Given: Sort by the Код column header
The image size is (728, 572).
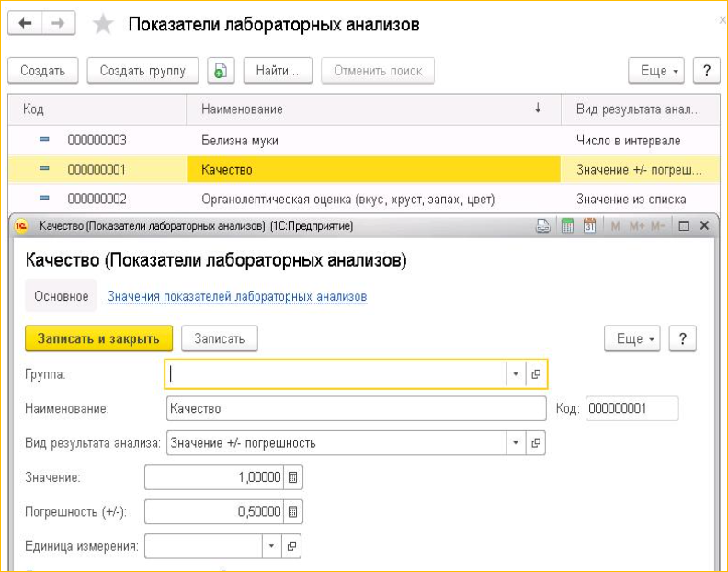Looking at the screenshot, I should click(97, 109).
